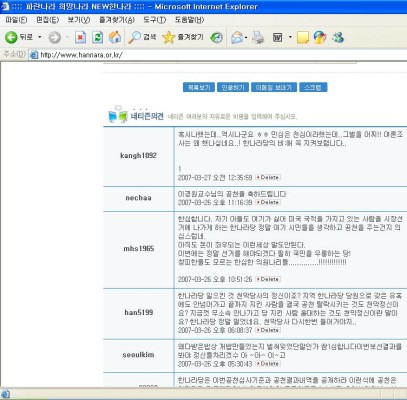407x400 pixels.
Task: Click timestamp 2007-03-26 오후 06:08:37
Action: click(215, 330)
